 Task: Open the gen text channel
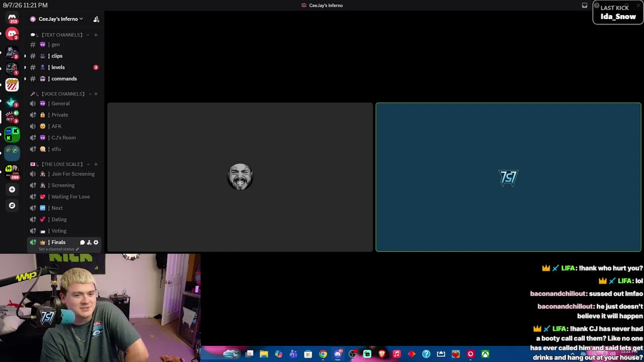pyautogui.click(x=63, y=45)
